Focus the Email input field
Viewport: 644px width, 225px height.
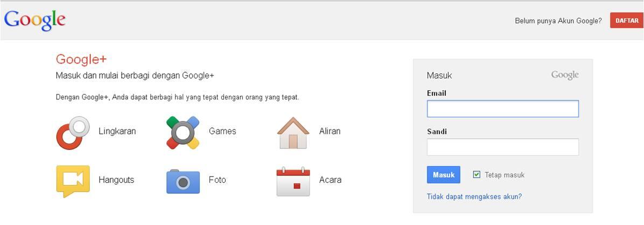[503, 108]
